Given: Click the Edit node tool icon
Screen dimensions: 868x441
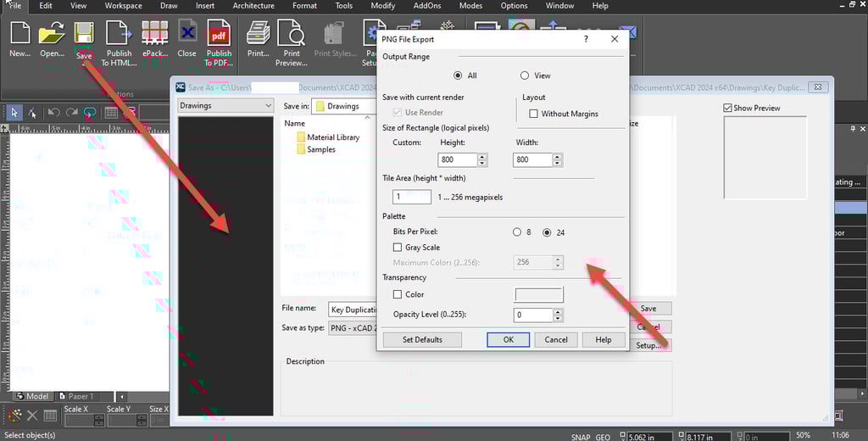Looking at the screenshot, I should [x=33, y=113].
